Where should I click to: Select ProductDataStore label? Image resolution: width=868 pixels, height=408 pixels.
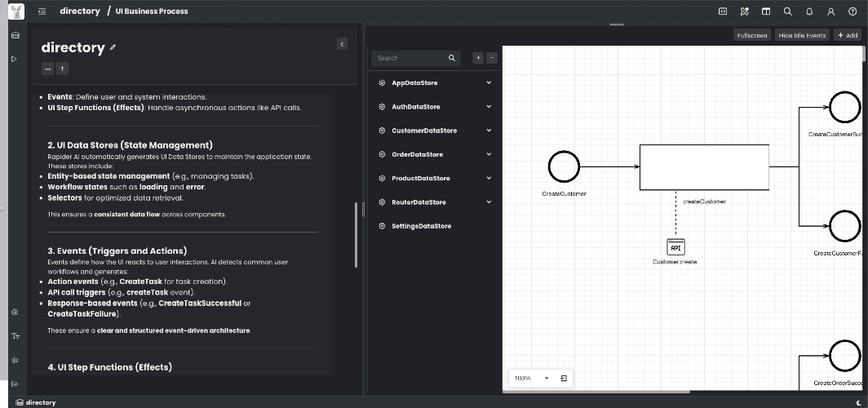point(421,178)
